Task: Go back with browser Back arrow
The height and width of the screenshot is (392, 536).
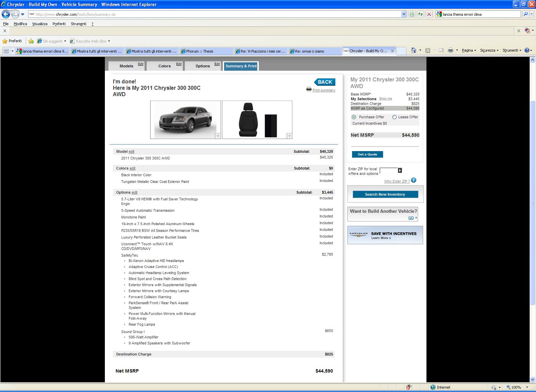Action: pyautogui.click(x=6, y=14)
